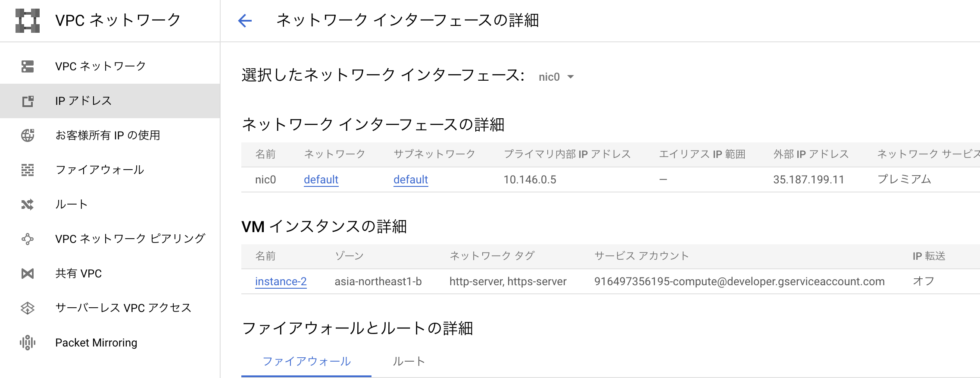Select the ルート arrows icon
The width and height of the screenshot is (980, 378).
point(27,204)
